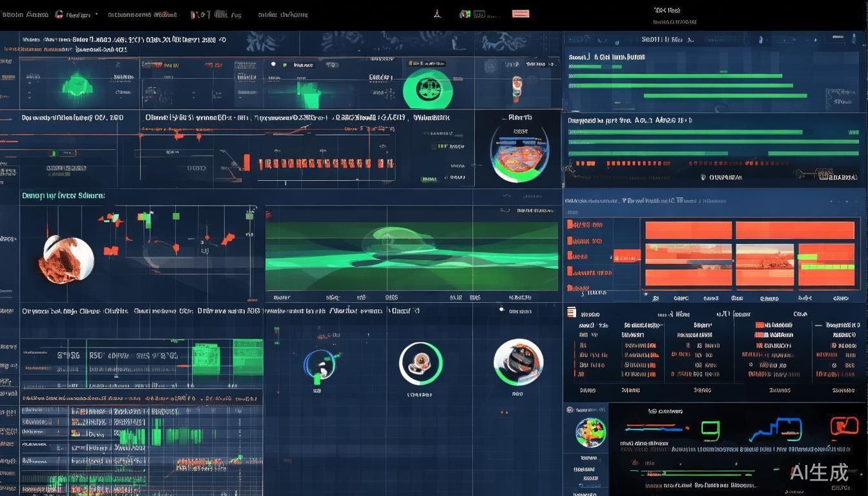Click the red square outline icon

[843, 426]
